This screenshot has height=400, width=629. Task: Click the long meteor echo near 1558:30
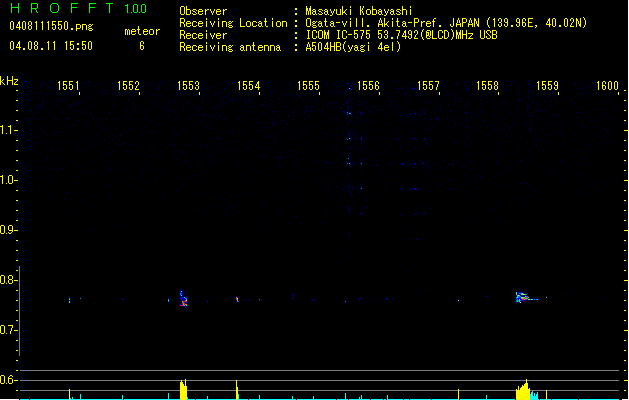[x=526, y=297]
